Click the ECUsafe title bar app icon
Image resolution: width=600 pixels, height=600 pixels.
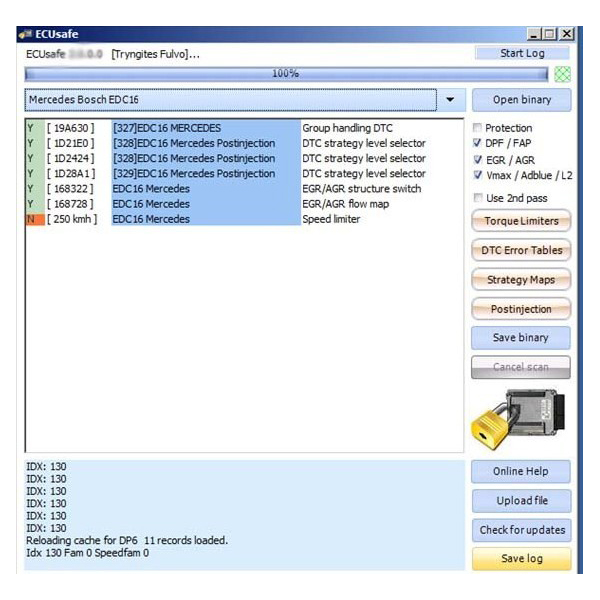(24, 34)
